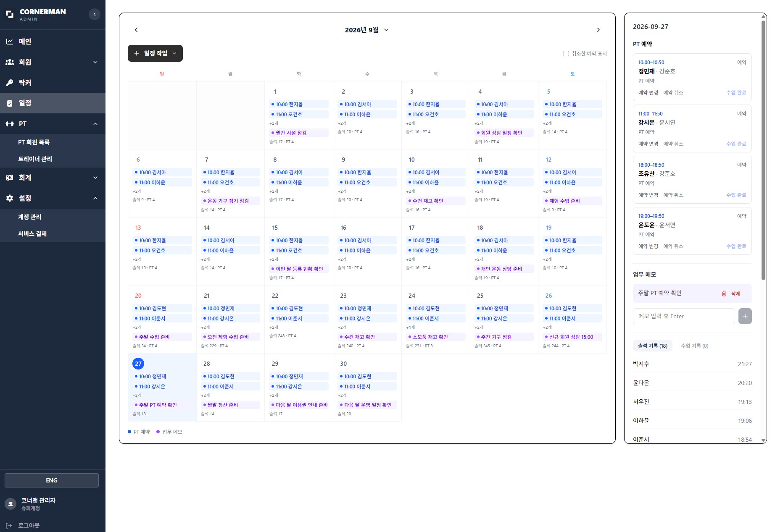Click the PT dumbbell icon
Screen dimensions: 775x532
point(10,124)
